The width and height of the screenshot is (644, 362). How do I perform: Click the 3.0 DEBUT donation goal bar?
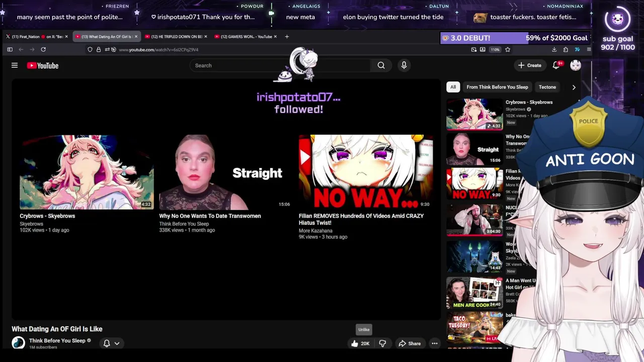pos(515,38)
